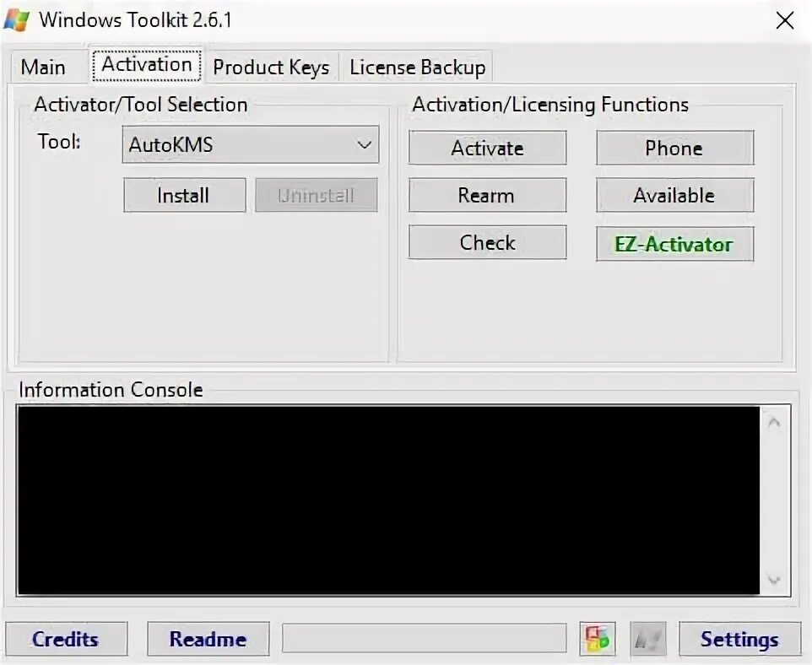Click the Rearm button
812x665 pixels.
point(487,195)
